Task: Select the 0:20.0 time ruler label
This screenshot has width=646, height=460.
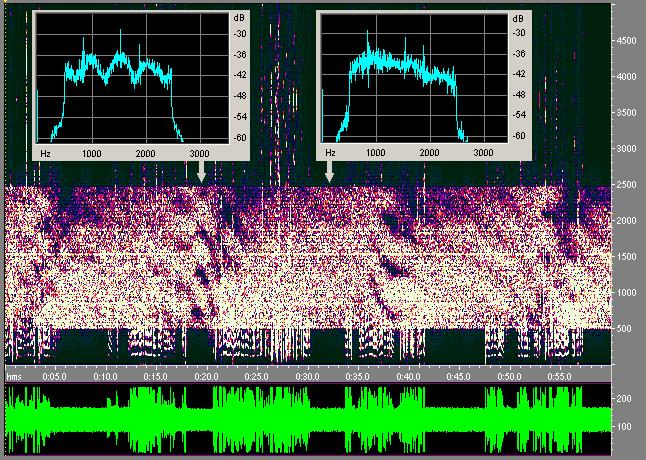Action: tap(206, 377)
